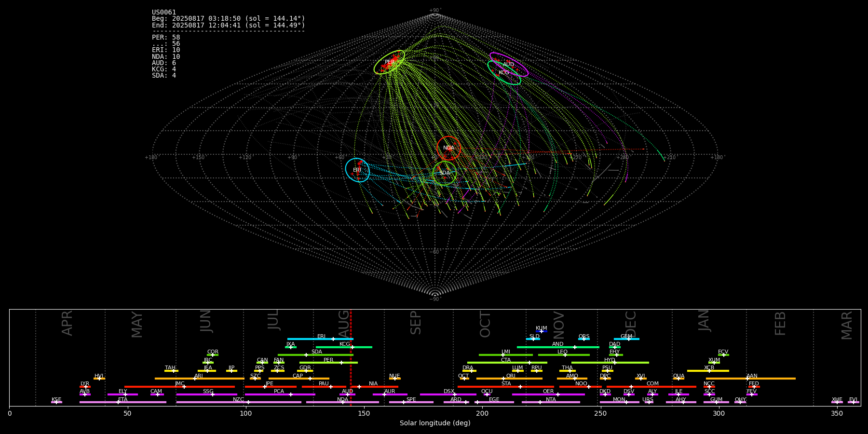Click the XCB yellow bar in timeline
The width and height of the screenshot is (868, 434).
(708, 371)
